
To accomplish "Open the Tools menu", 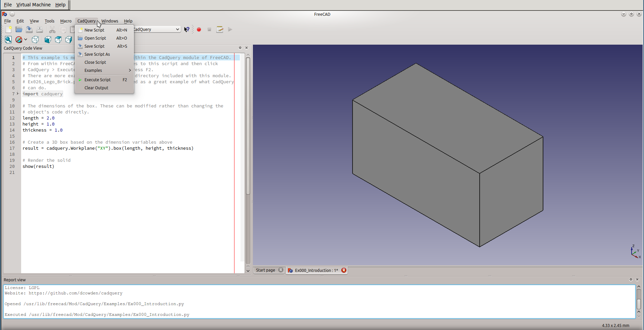I will coord(49,21).
